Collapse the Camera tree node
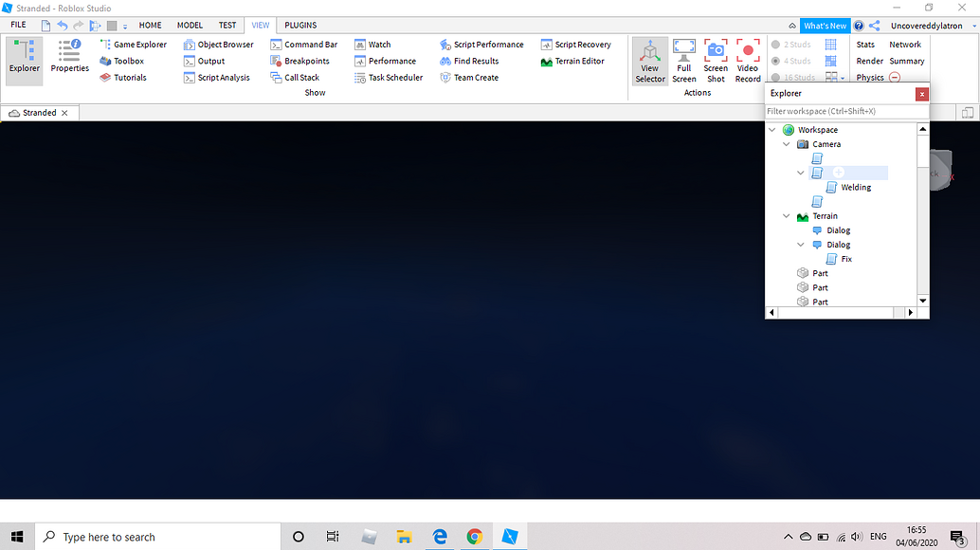980x550 pixels. click(x=787, y=144)
